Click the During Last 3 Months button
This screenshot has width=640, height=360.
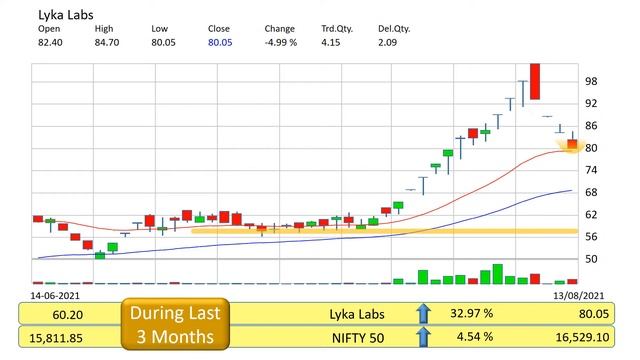coord(175,324)
